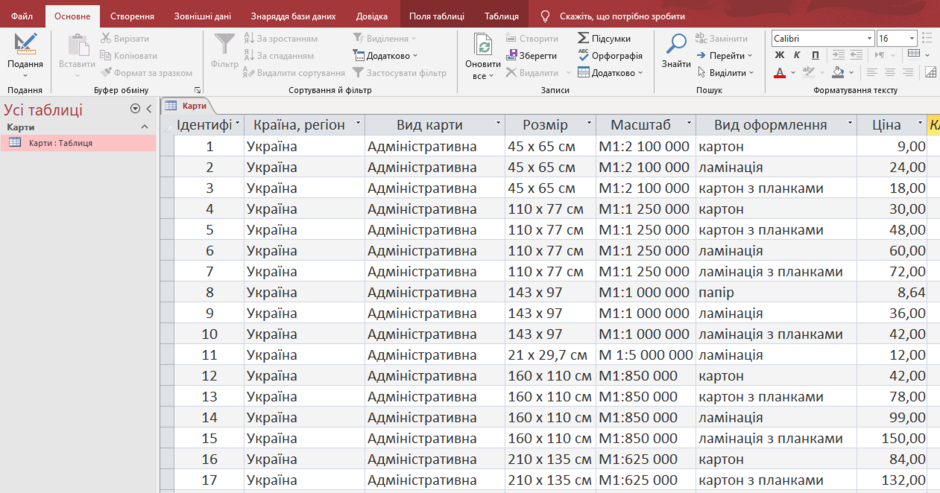
Task: Click the bulleted list icon
Action: point(927,38)
